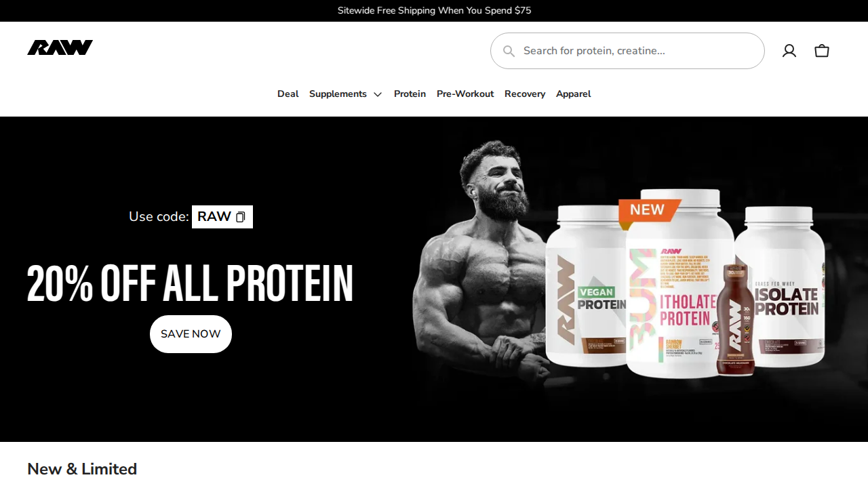Click the orange NEW badge
This screenshot has width=868, height=488.
pyautogui.click(x=648, y=210)
